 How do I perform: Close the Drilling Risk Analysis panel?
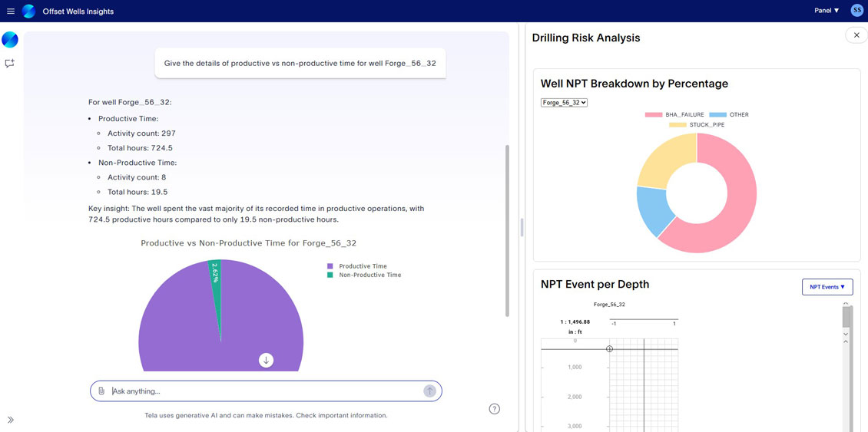pos(856,35)
